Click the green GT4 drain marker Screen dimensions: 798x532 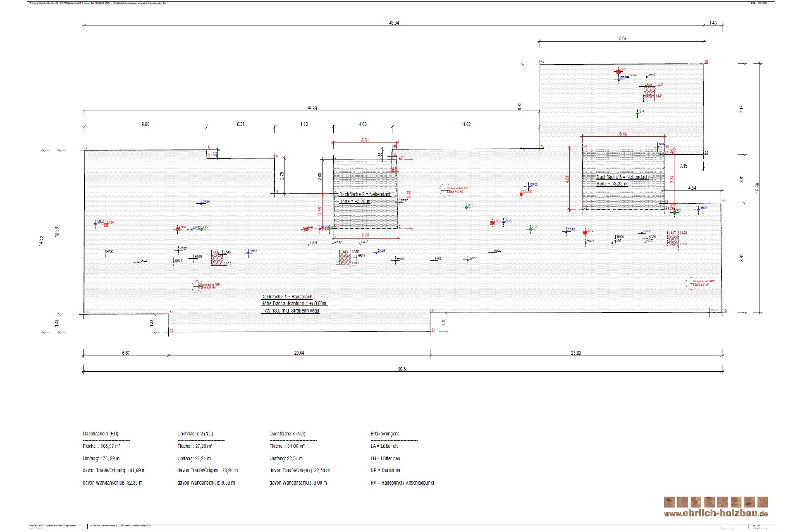click(638, 113)
